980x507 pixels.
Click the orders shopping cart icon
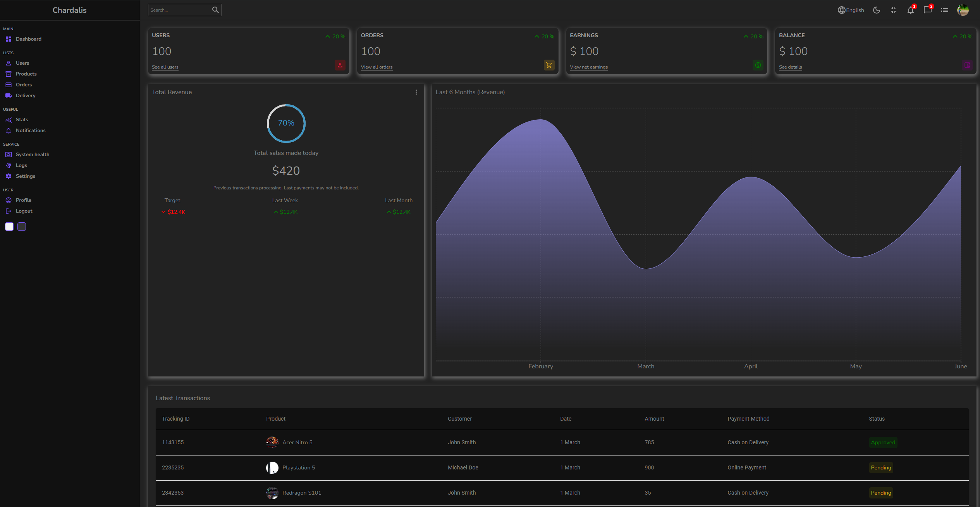549,65
